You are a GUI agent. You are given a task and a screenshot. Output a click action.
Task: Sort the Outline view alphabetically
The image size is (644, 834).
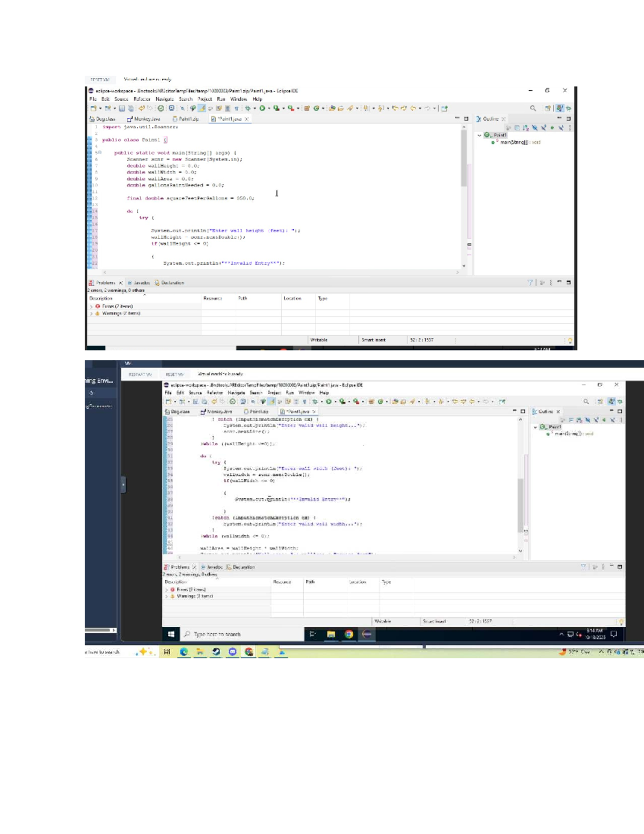coord(525,127)
